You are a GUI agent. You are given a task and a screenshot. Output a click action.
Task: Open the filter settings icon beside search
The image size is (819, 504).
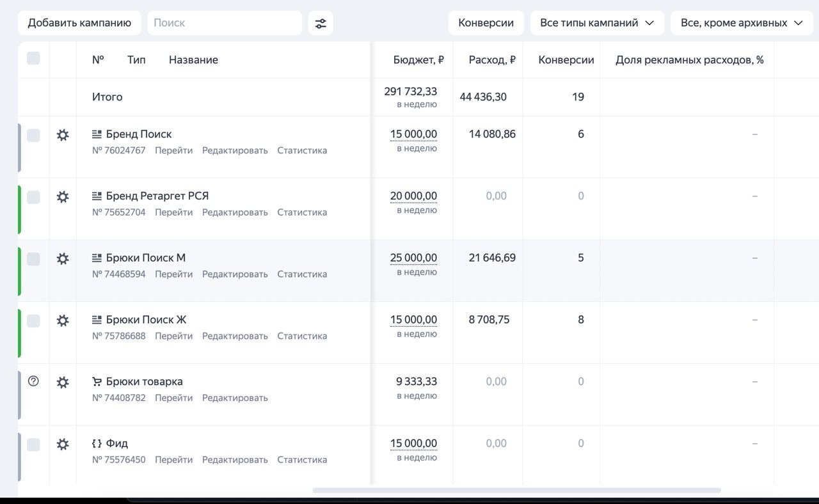321,23
